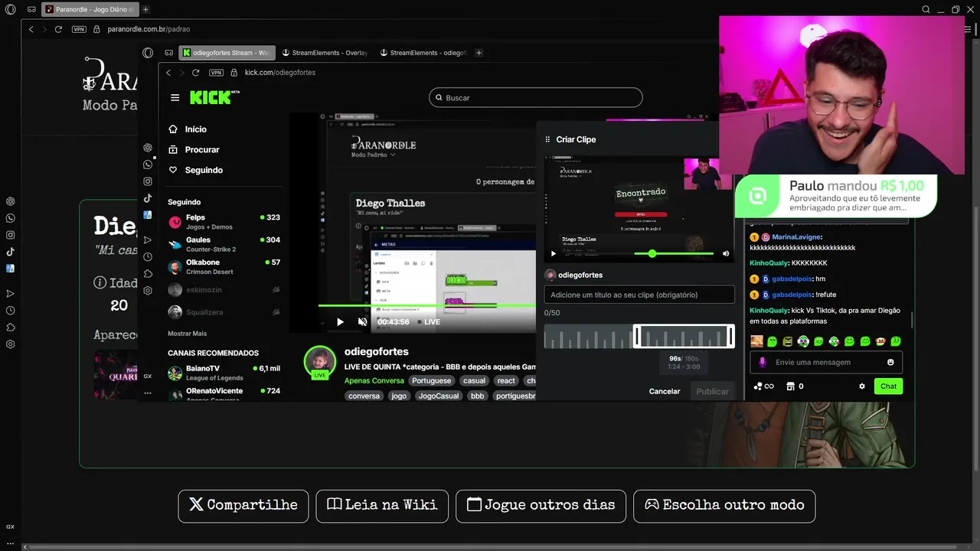Screen dimensions: 980x551
Task: Open chat settings gear
Action: pyautogui.click(x=862, y=386)
